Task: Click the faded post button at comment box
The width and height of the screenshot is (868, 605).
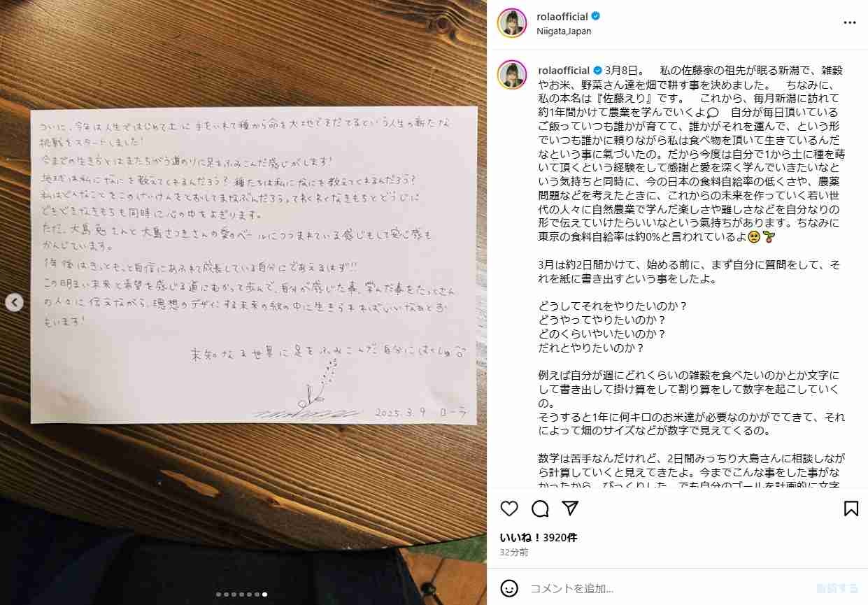Action: [x=837, y=588]
